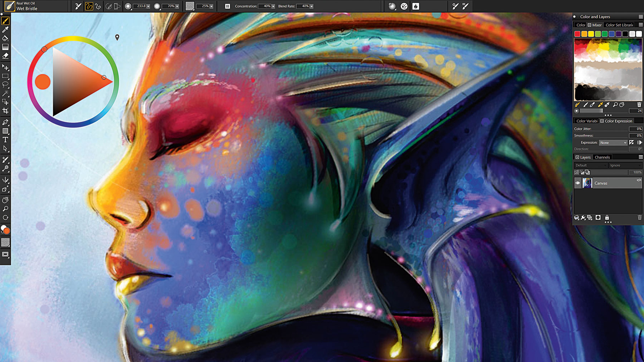
Task: Select the Eraser tool
Action: coord(5,55)
